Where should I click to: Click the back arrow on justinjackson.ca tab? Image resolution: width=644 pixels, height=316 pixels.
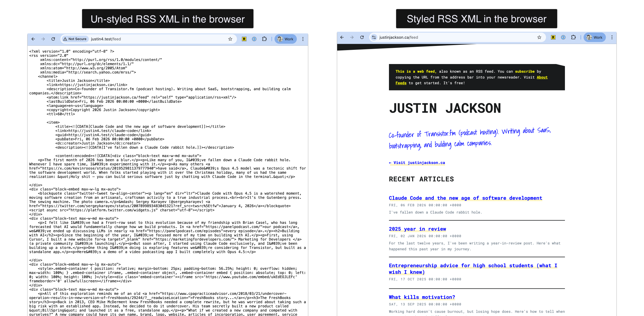pyautogui.click(x=341, y=37)
